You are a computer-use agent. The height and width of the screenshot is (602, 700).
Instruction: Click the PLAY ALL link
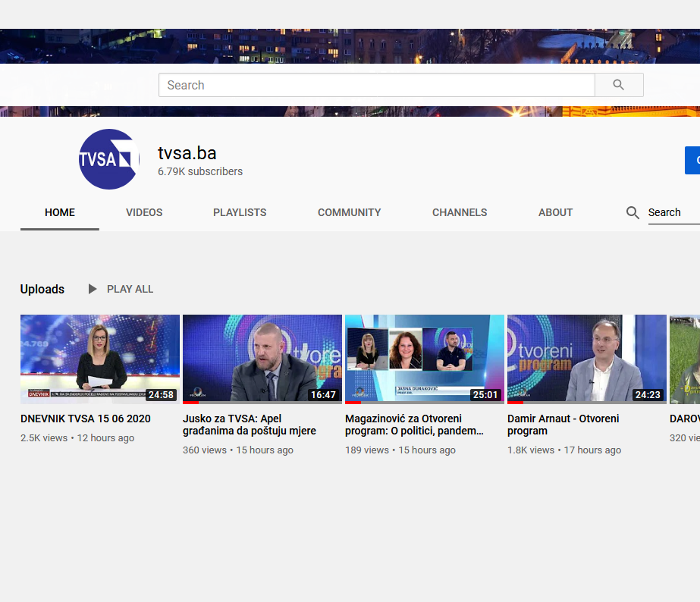click(x=130, y=289)
